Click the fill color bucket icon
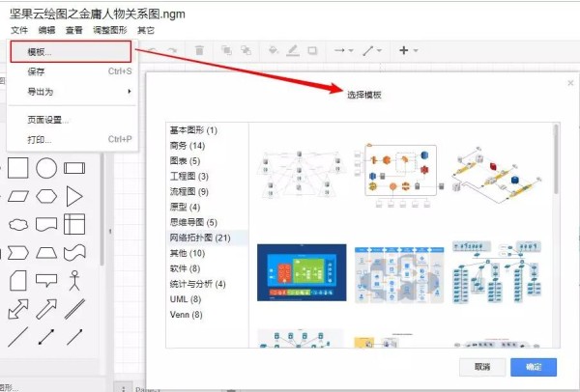This screenshot has height=392, width=580. pyautogui.click(x=274, y=50)
